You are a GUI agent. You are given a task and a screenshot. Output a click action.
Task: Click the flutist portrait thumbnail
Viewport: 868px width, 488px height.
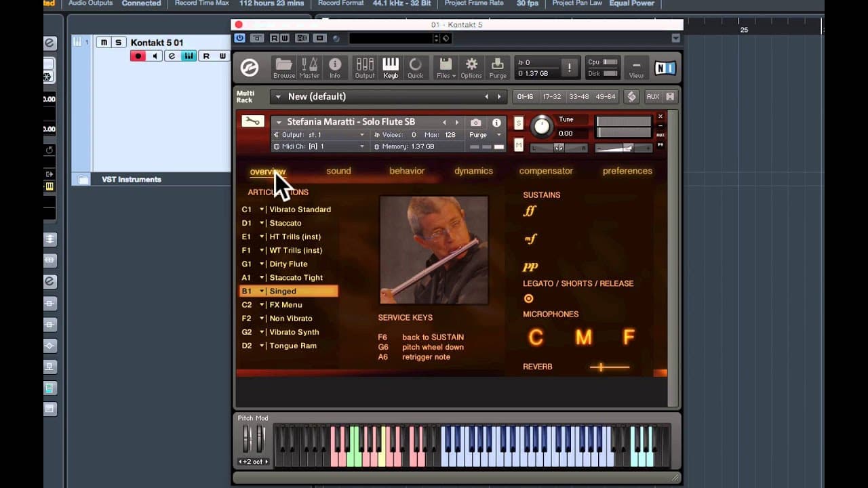434,250
